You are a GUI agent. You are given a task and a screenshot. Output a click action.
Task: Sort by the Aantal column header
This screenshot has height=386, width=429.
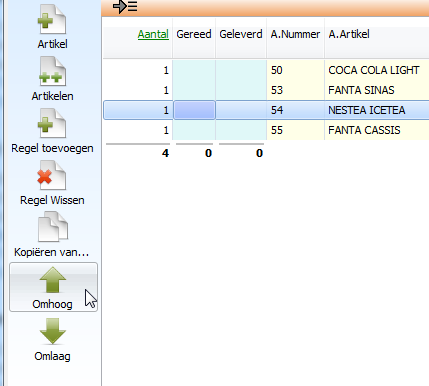pyautogui.click(x=153, y=34)
